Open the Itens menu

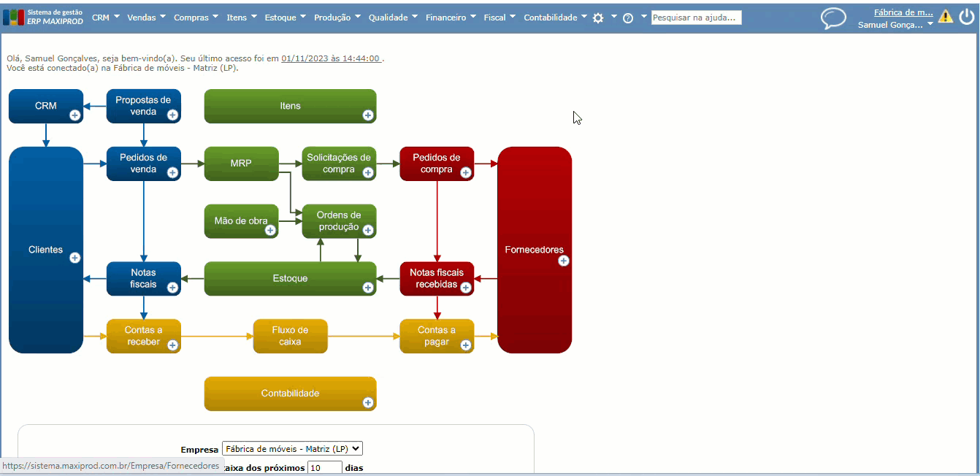pyautogui.click(x=242, y=18)
